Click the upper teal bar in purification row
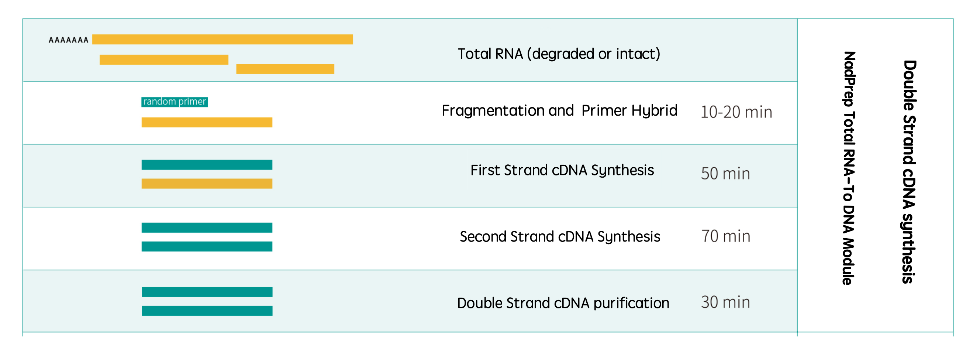The width and height of the screenshot is (980, 356). coord(207,292)
